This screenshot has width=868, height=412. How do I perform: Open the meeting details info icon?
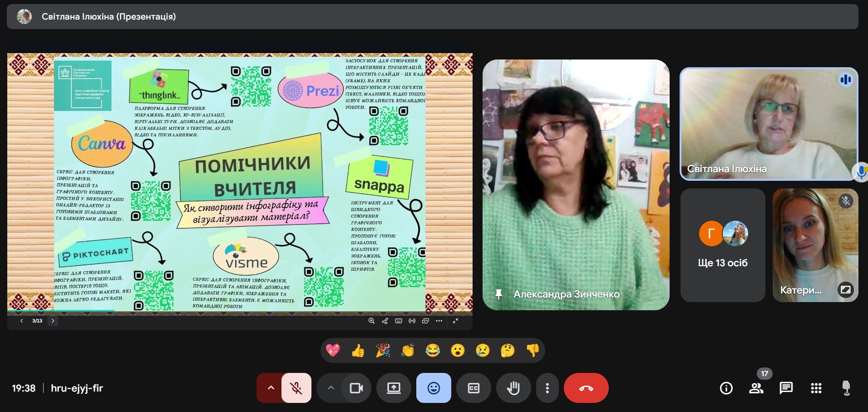pyautogui.click(x=726, y=388)
